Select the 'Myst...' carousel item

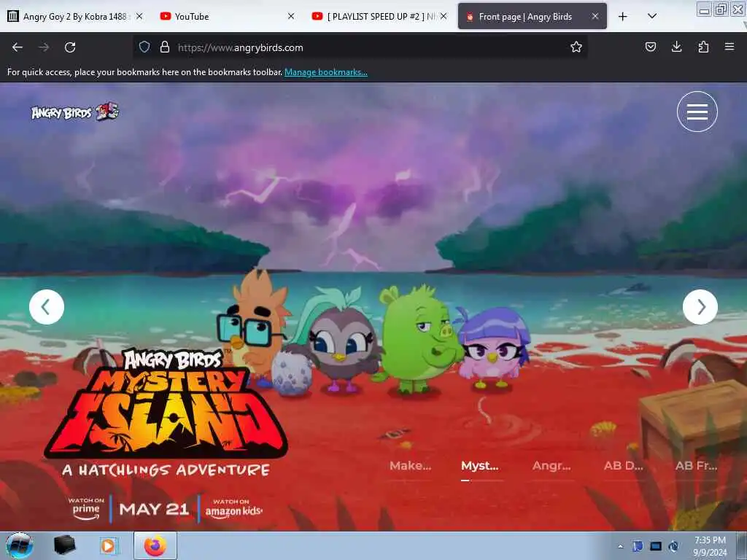pyautogui.click(x=480, y=466)
